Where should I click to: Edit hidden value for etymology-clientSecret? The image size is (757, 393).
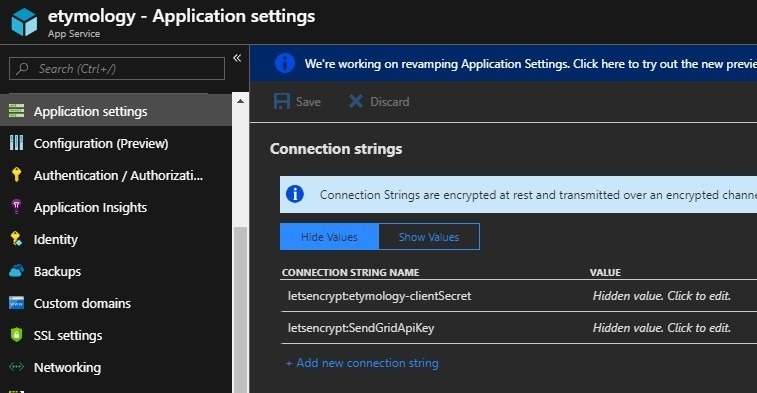click(661, 295)
